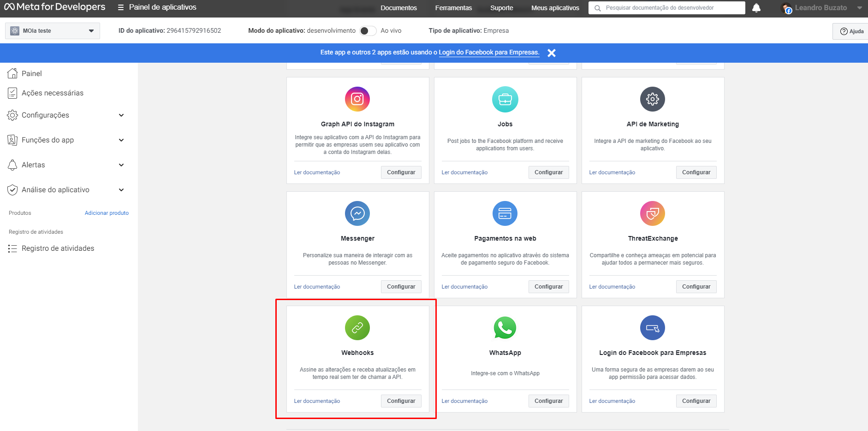Click Configurar on the Webhooks card
868x431 pixels.
(x=401, y=401)
